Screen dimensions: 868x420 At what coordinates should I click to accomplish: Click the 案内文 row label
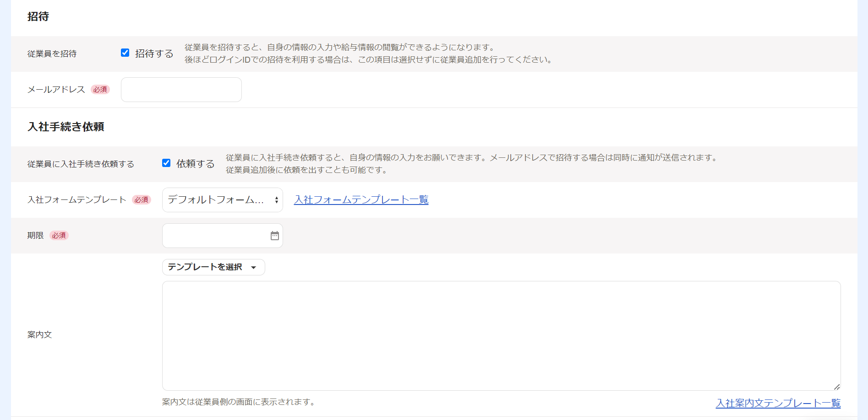pos(39,335)
